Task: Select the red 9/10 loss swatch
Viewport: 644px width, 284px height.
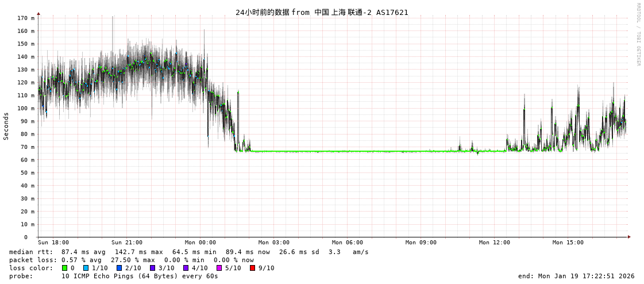Action: tap(252, 268)
